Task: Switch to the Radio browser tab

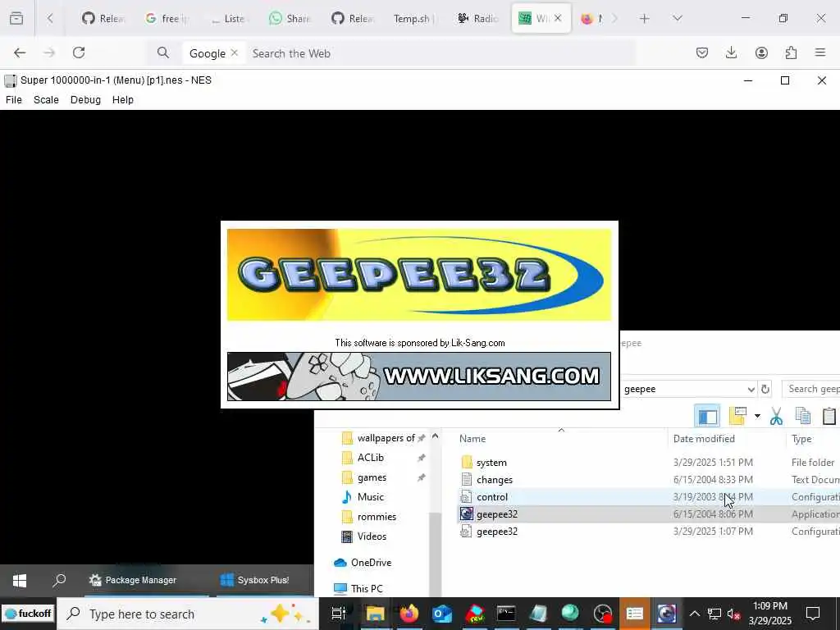Action: coord(477,18)
